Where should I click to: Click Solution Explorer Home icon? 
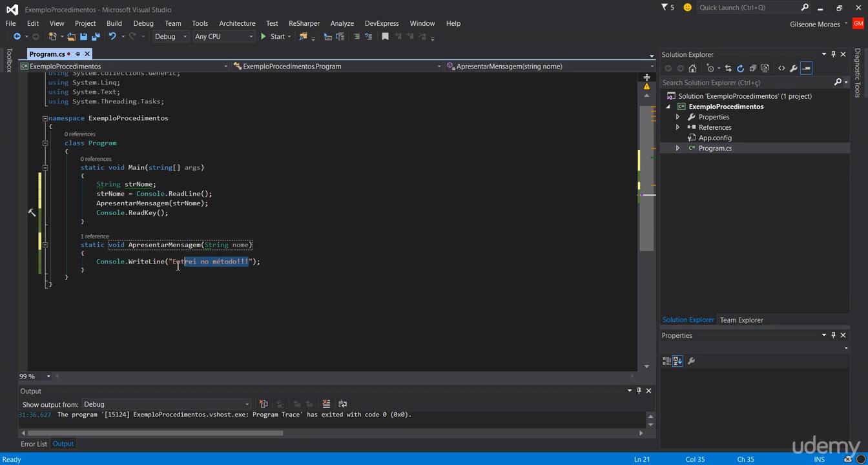(x=692, y=68)
